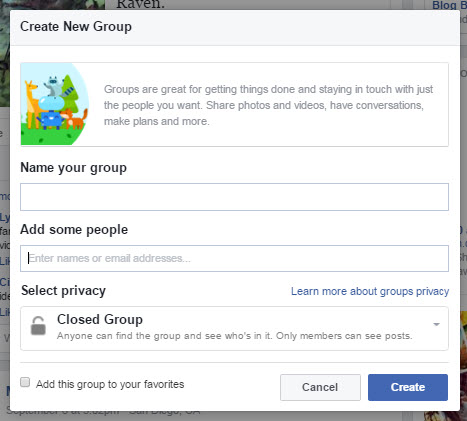
Task: Click the animals illustration in the groups banner
Action: (55, 104)
